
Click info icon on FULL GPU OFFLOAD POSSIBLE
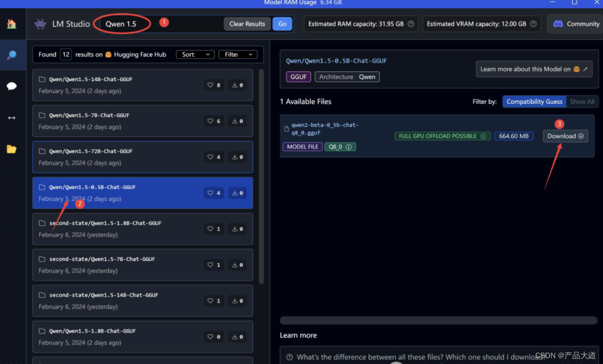(x=483, y=136)
